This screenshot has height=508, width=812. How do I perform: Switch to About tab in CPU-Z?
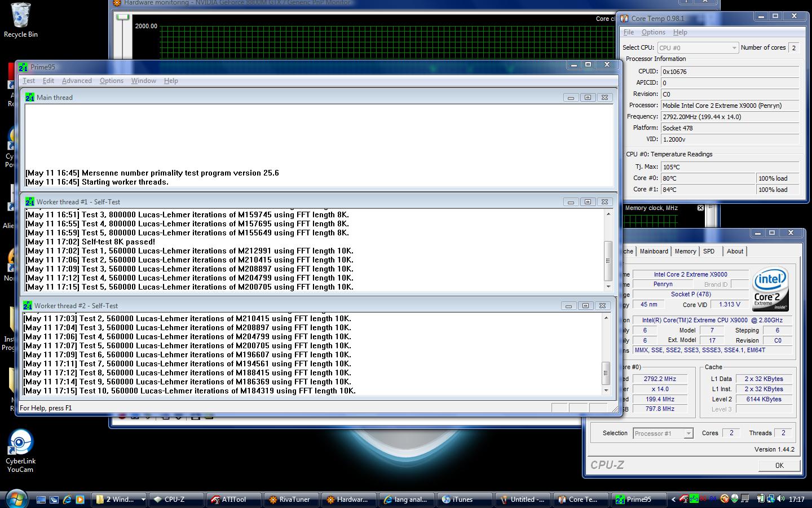pyautogui.click(x=735, y=251)
